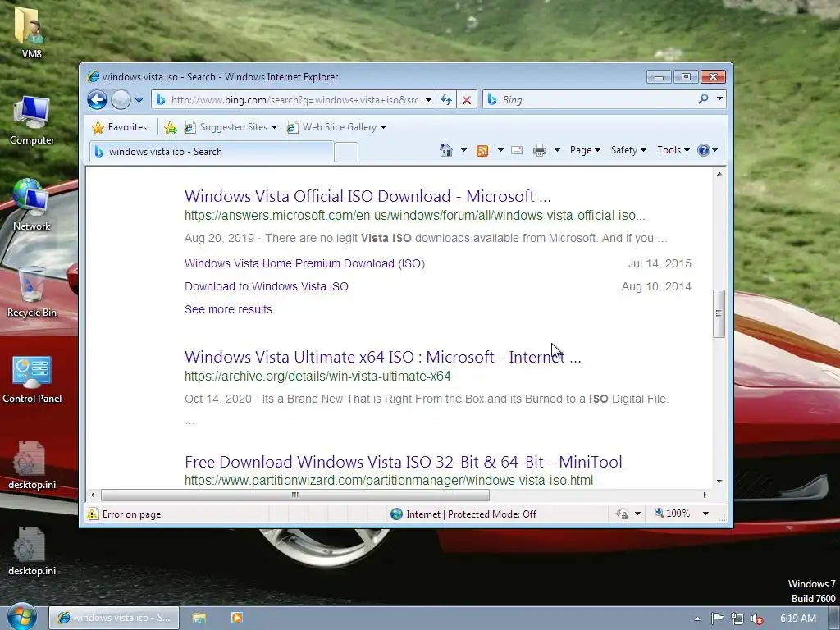Screen dimensions: 840x630
Task: Go back with the IE Back arrow
Action: [x=97, y=99]
